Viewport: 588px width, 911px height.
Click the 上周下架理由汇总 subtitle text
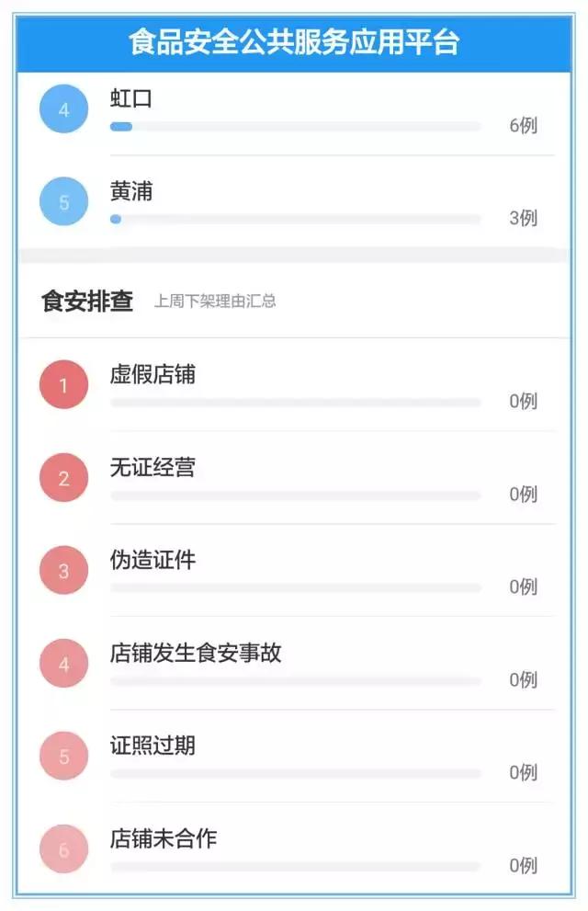click(215, 302)
